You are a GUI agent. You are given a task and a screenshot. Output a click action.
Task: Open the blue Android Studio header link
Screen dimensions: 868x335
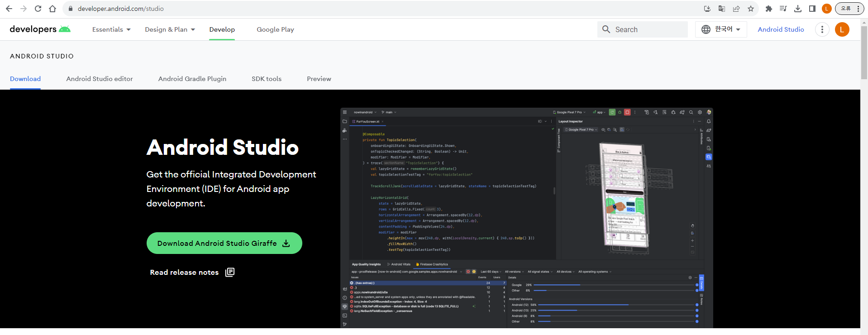[781, 29]
